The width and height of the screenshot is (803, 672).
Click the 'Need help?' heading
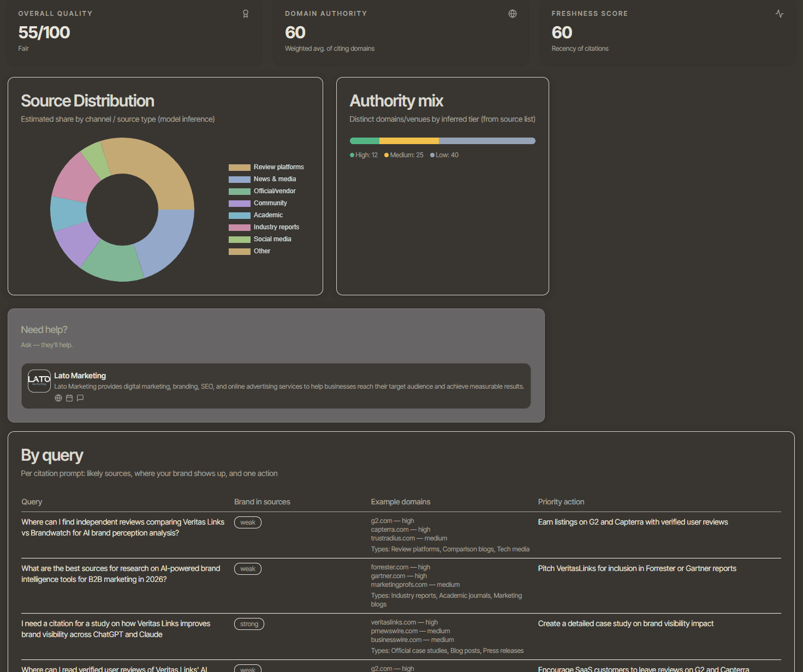coord(44,330)
